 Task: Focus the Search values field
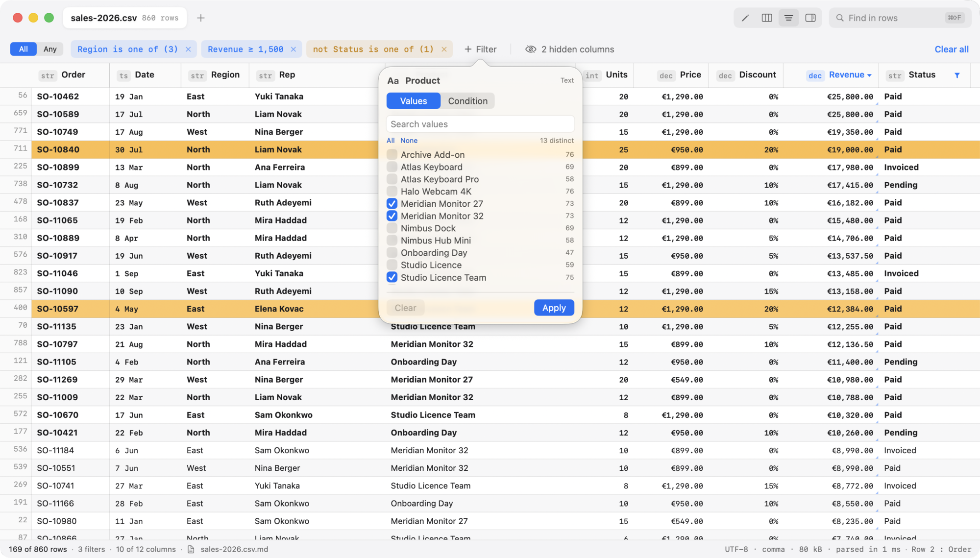[480, 124]
